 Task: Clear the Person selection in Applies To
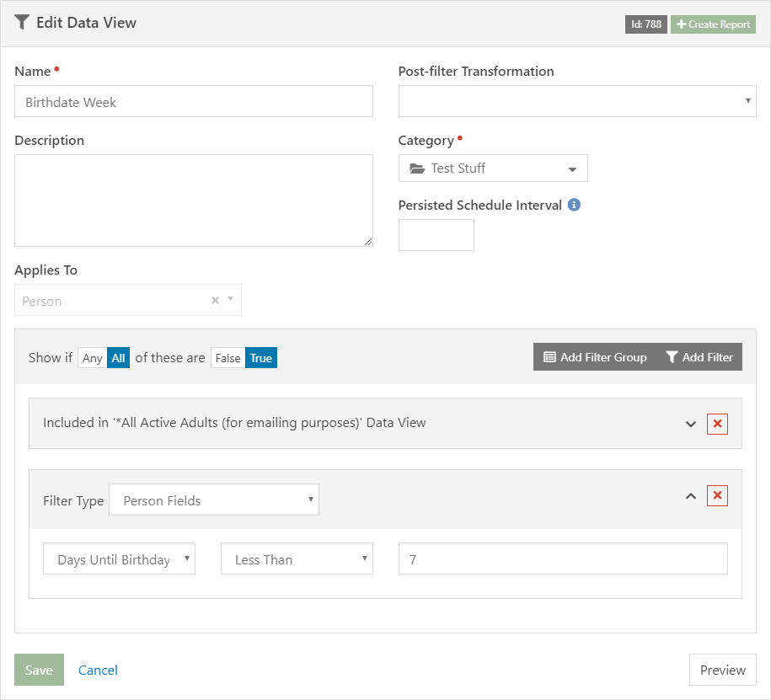click(215, 300)
